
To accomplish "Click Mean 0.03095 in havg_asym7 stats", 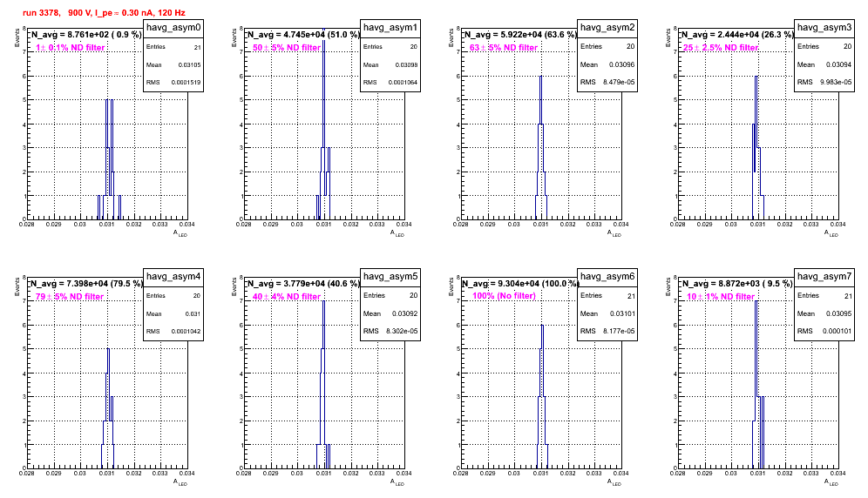I will click(824, 313).
